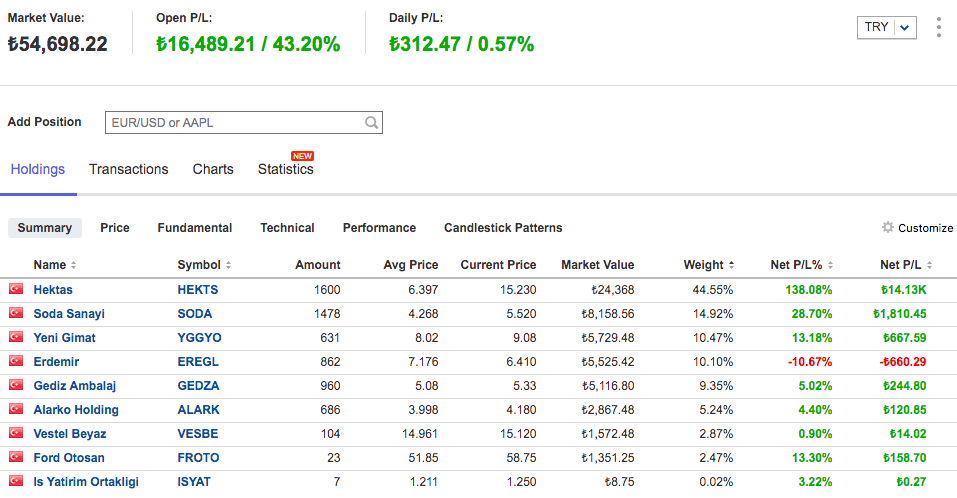Sort by the Symbol column arrows
The image size is (957, 498).
[x=228, y=266]
